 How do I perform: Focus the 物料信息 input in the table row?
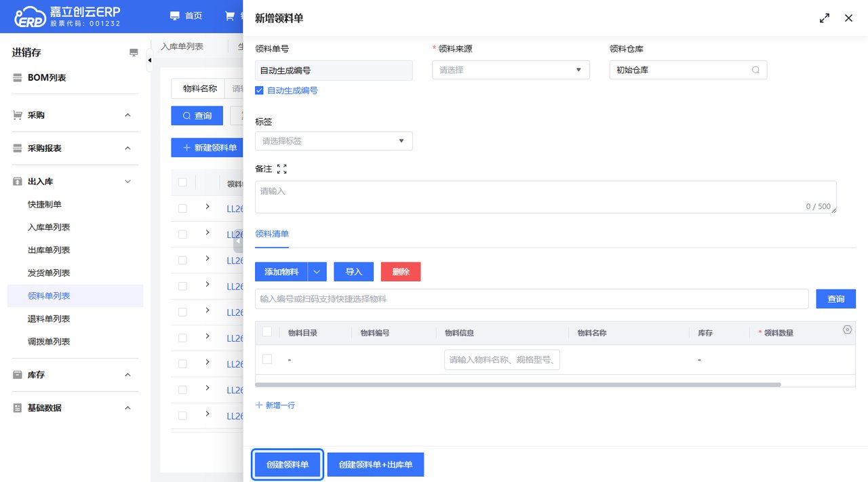pyautogui.click(x=502, y=360)
